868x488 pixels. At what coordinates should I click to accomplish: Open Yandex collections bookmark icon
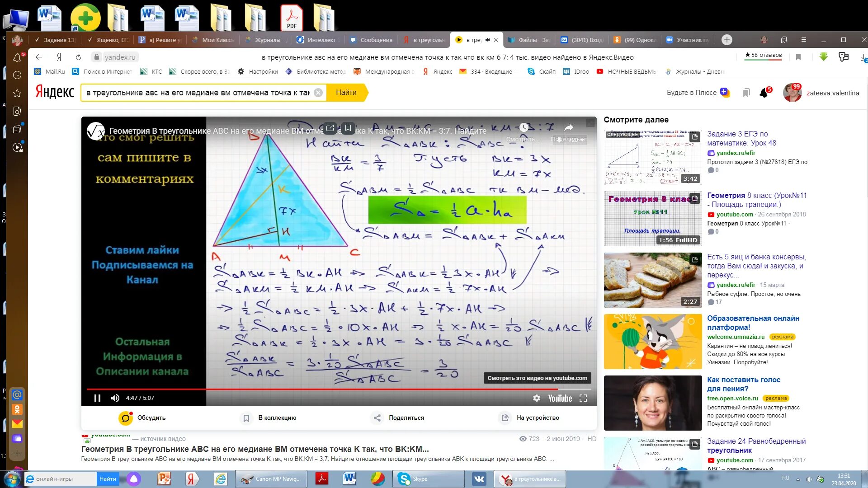[x=746, y=93]
